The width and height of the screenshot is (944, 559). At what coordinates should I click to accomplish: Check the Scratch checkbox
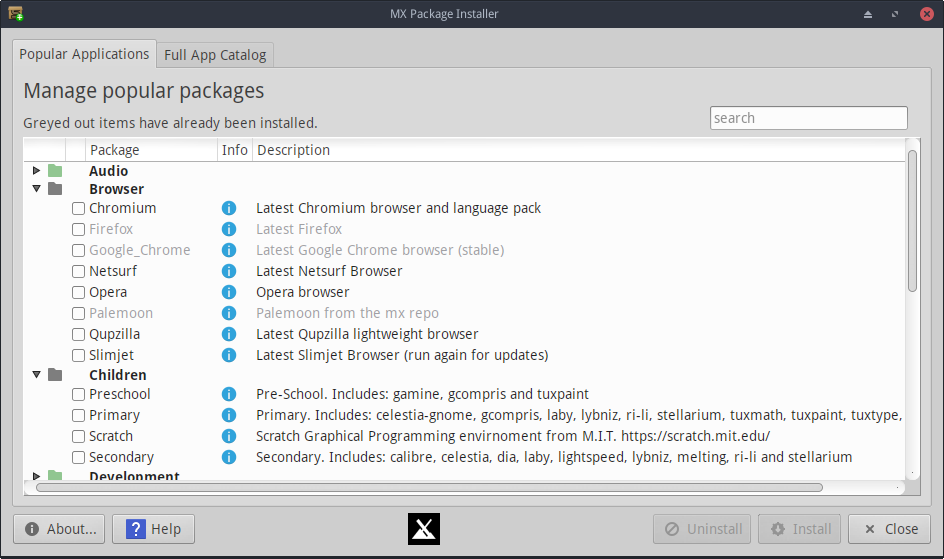tap(78, 437)
